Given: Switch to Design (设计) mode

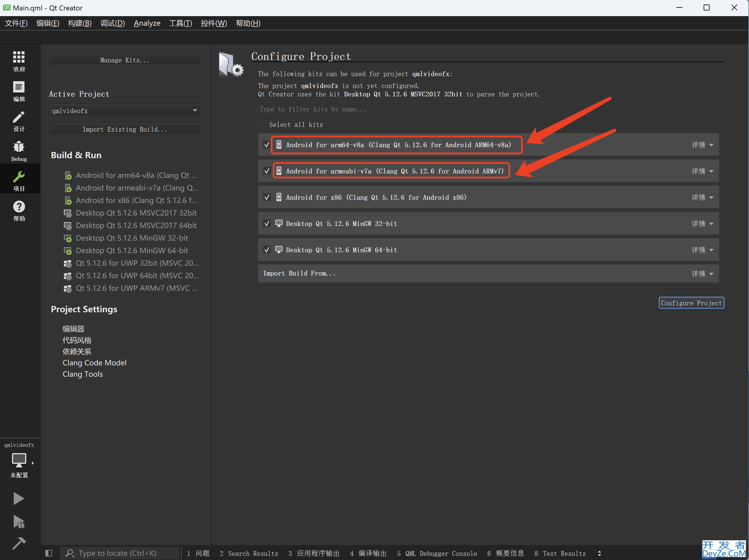Looking at the screenshot, I should click(19, 121).
